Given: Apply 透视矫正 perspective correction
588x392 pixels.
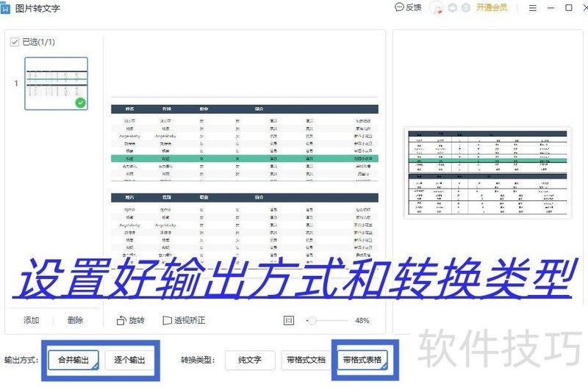Looking at the screenshot, I should (x=184, y=321).
